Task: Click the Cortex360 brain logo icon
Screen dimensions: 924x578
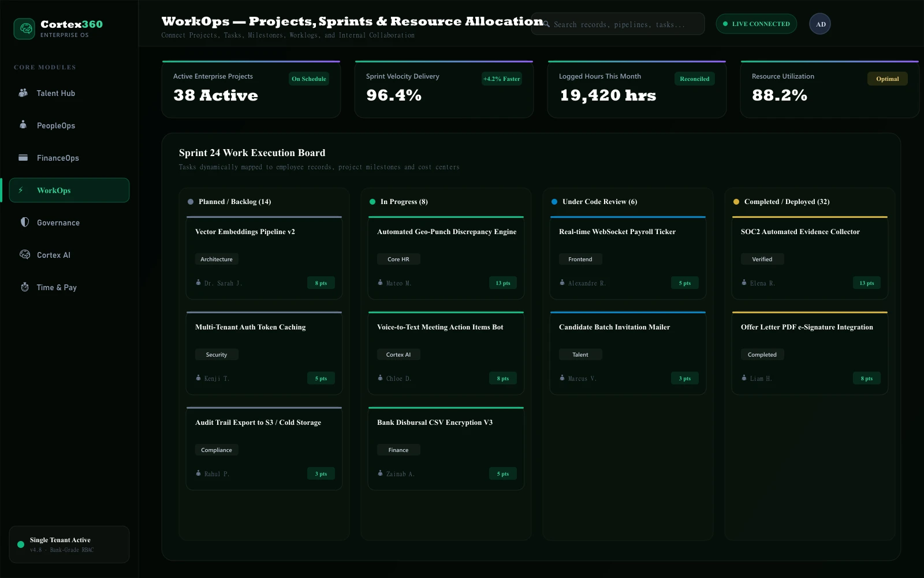Action: tap(24, 29)
